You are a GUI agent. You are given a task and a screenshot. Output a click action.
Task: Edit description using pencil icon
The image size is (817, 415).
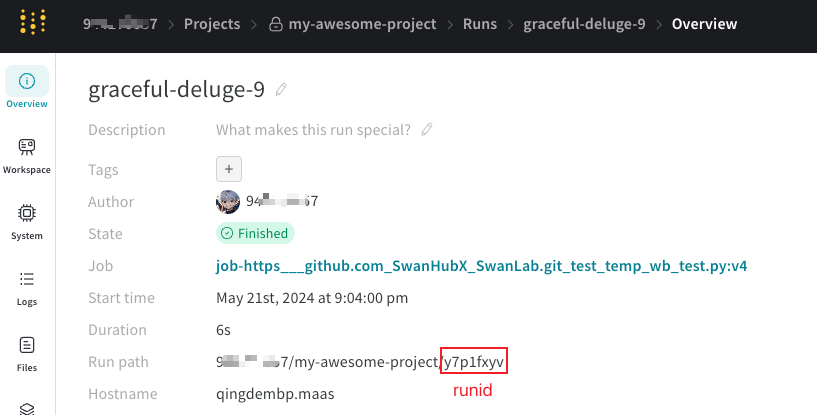pyautogui.click(x=427, y=129)
